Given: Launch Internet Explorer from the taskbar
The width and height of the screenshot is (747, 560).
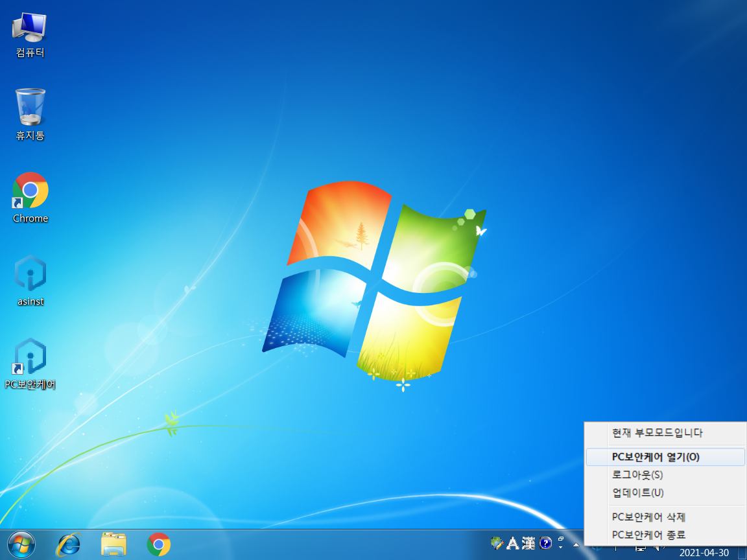Looking at the screenshot, I should 68,544.
